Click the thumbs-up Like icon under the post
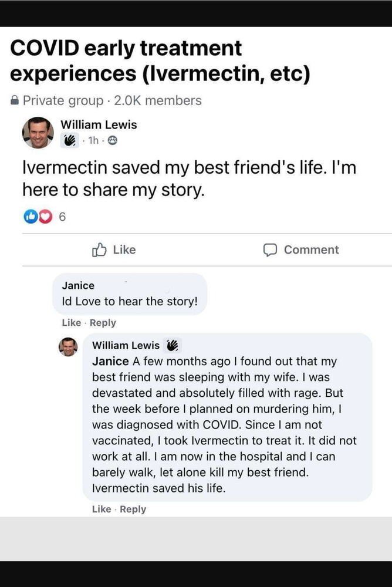 [99, 249]
